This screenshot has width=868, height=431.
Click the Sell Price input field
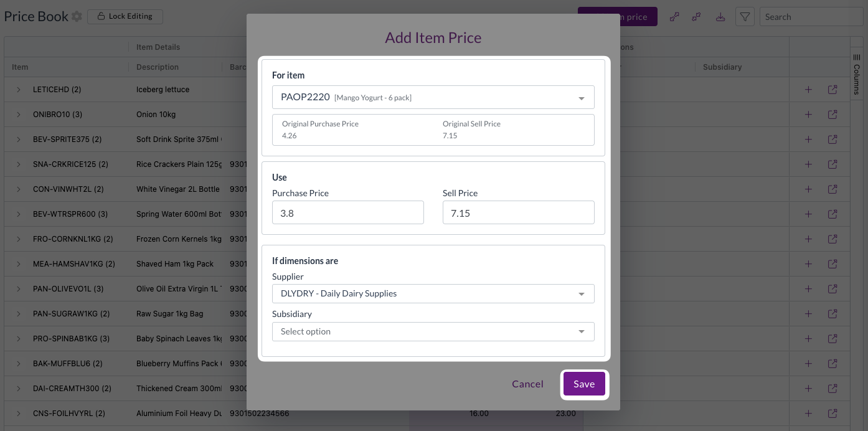(x=518, y=212)
